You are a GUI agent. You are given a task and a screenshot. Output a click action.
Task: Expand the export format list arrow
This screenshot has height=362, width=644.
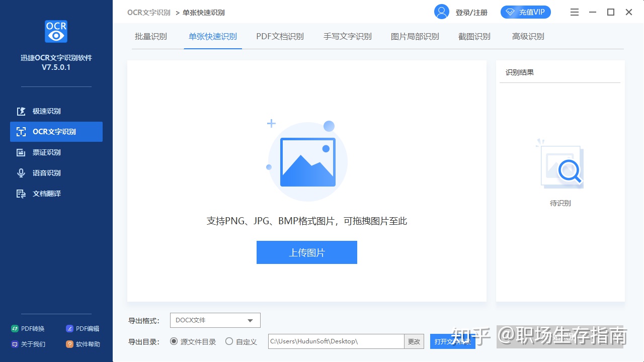coord(250,320)
